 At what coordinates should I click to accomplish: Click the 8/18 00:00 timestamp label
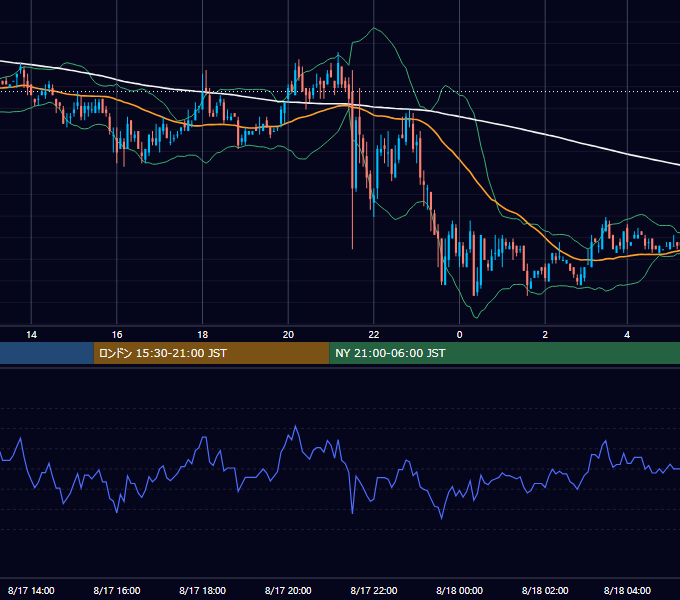[x=459, y=590]
